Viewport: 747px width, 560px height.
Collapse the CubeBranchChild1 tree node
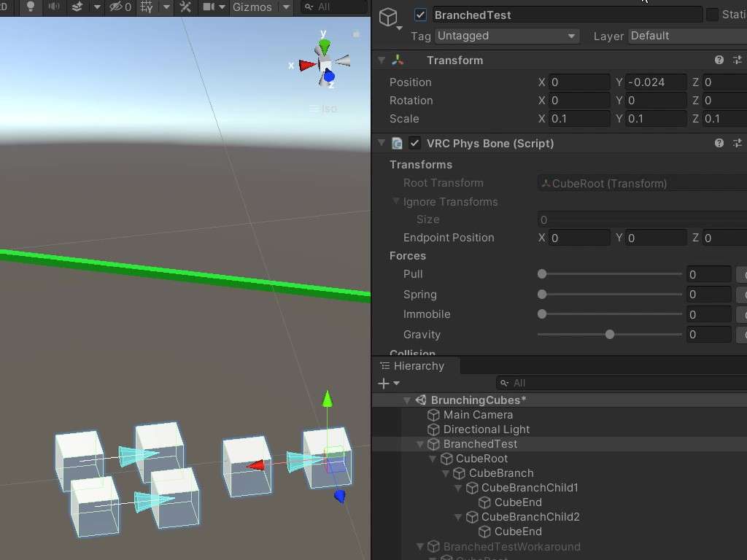pyautogui.click(x=458, y=488)
